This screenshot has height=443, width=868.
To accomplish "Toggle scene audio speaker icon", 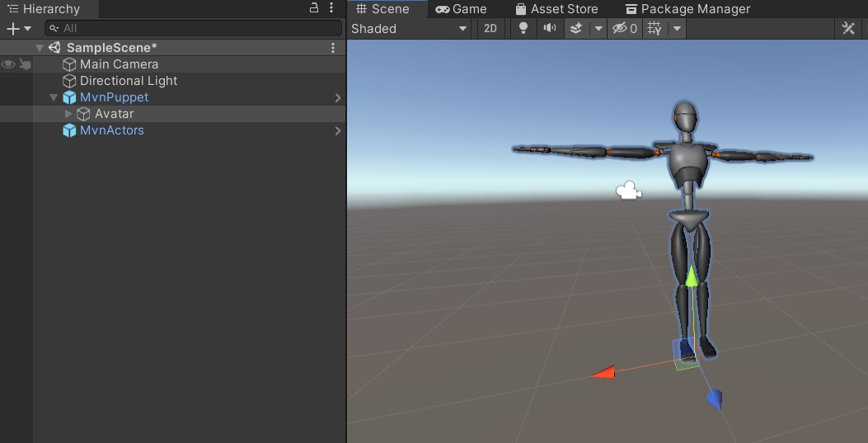I will click(550, 29).
